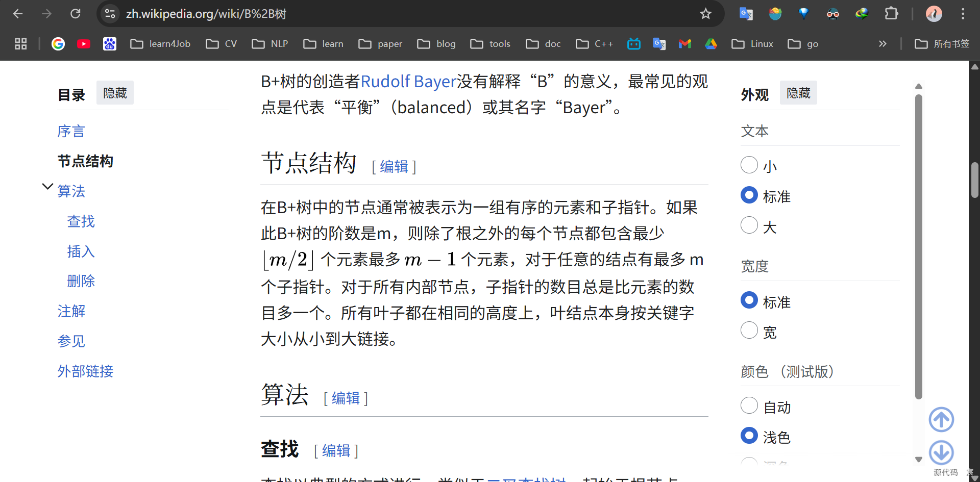The width and height of the screenshot is (980, 482).
Task: Click the scroll-to-top floating arrow
Action: [x=942, y=419]
